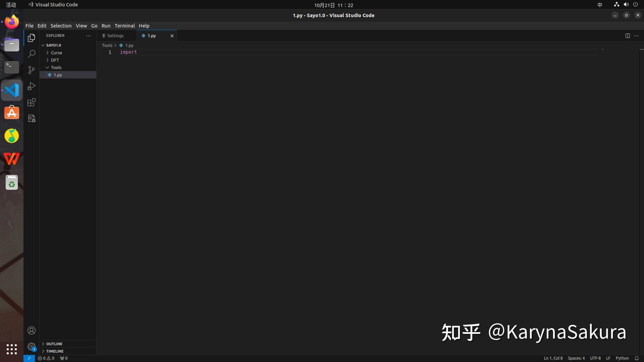Open the Run and Debug view
644x362 pixels.
[31, 86]
